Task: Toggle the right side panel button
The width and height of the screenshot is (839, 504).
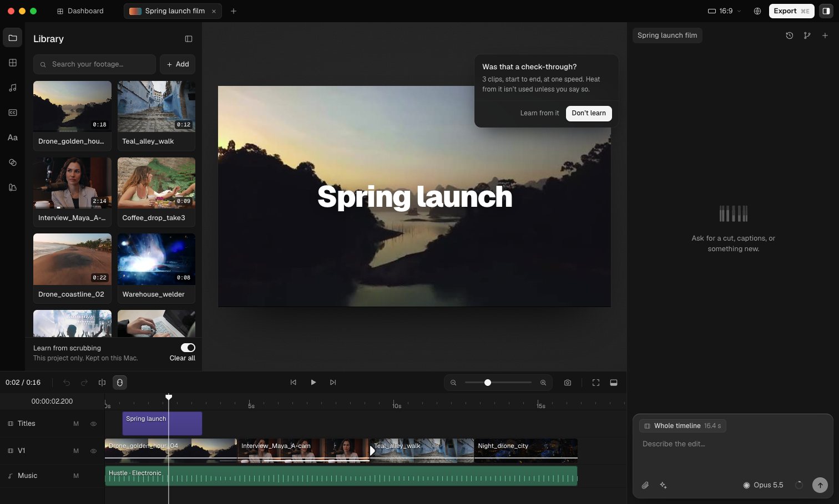Action: [x=826, y=11]
